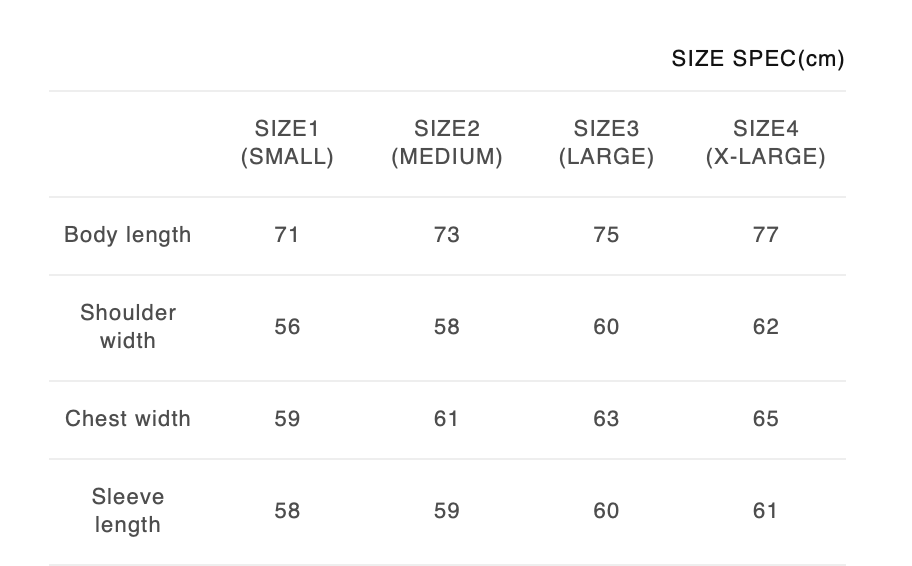Screen dimensions: 912x566
Task: Click the Chest width row label
Action: tap(127, 419)
